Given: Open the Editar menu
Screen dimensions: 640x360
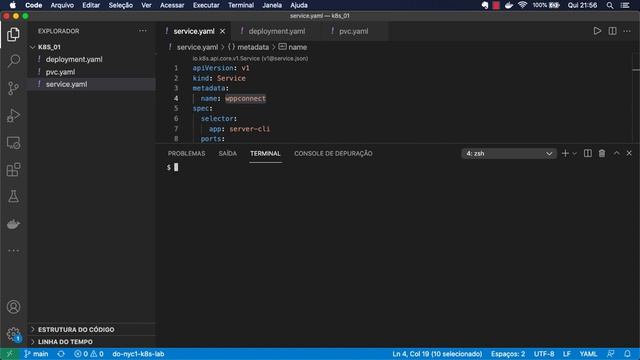Looking at the screenshot, I should pyautogui.click(x=91, y=5).
